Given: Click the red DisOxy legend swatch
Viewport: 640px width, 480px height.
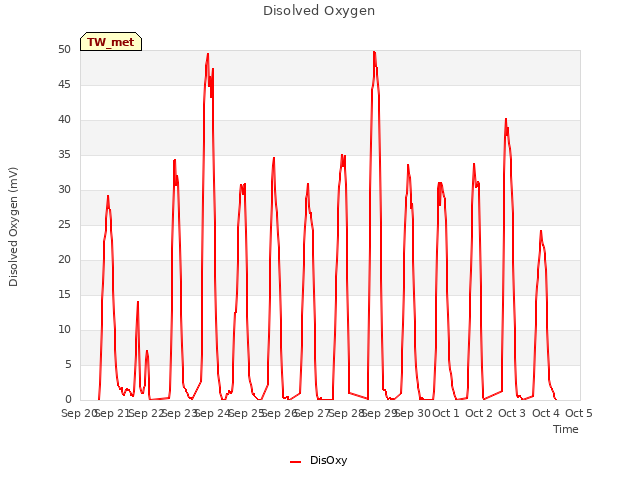Looking at the screenshot, I should pos(296,462).
